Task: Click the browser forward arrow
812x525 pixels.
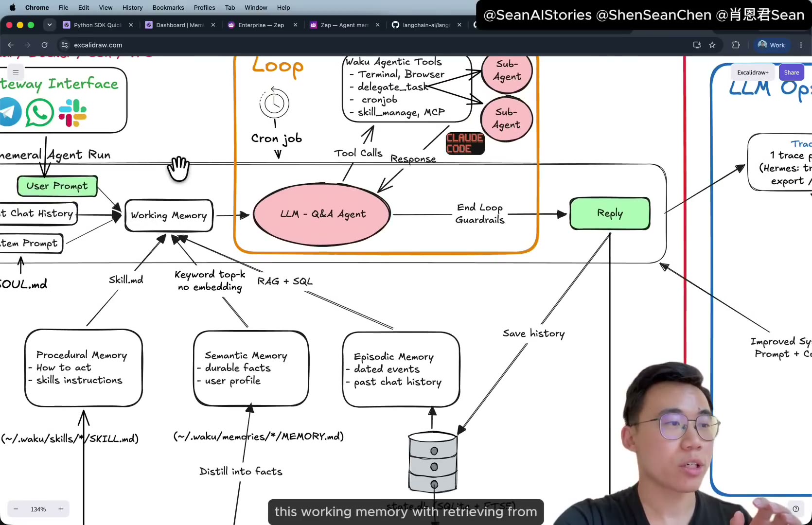Action: click(x=27, y=45)
